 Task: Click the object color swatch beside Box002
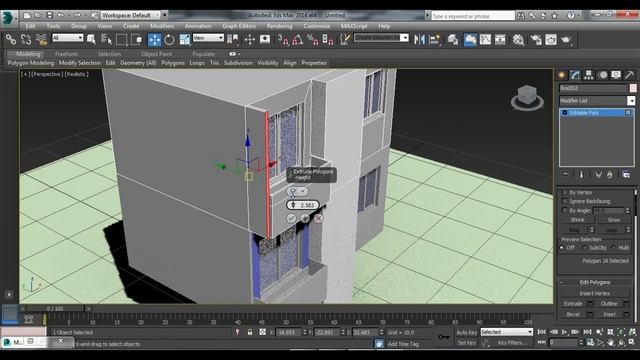[x=633, y=88]
